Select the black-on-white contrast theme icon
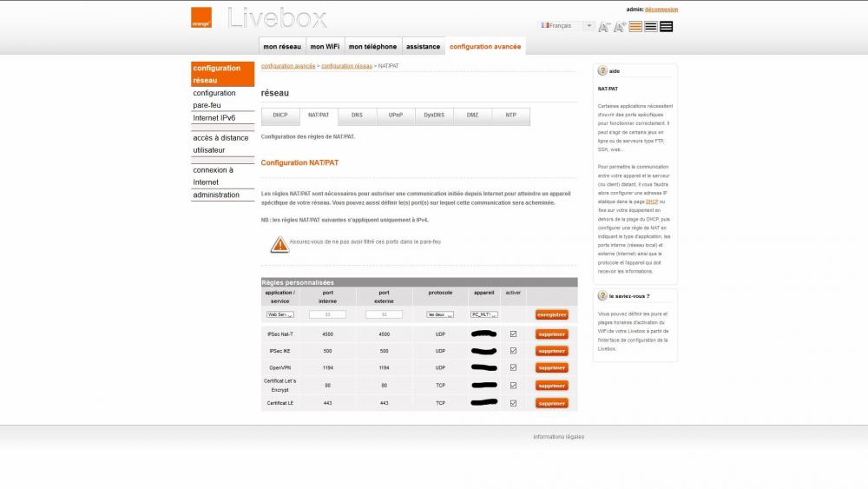 [651, 27]
